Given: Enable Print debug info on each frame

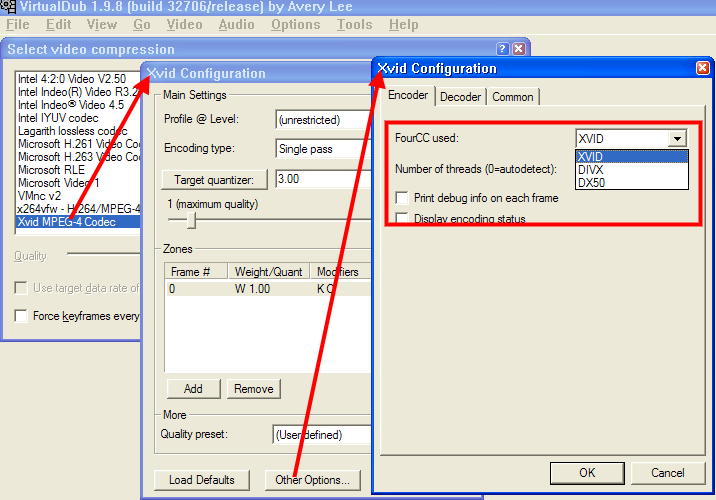Looking at the screenshot, I should 402,198.
